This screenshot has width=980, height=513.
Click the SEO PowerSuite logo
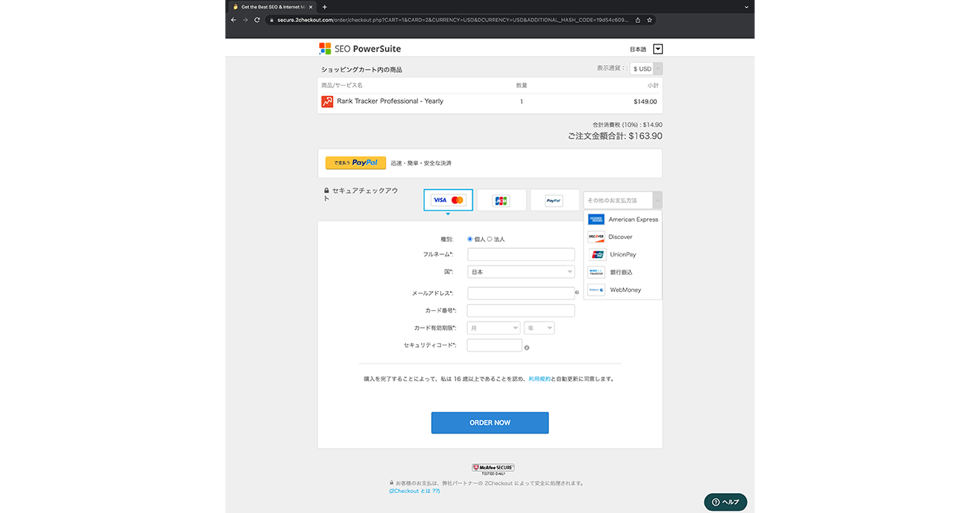pyautogui.click(x=360, y=49)
